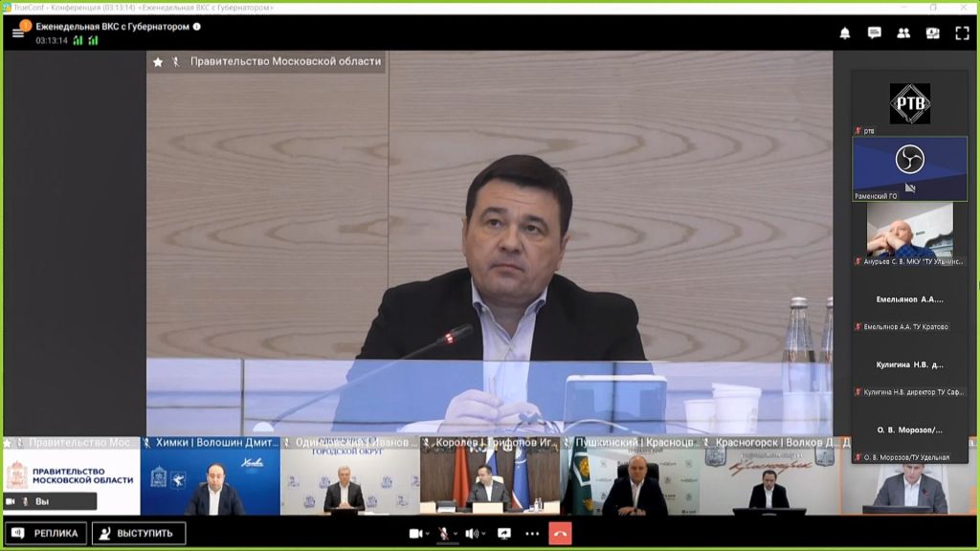Select the Кулигина Н.В. participant tile
980x551 pixels.
[910, 364]
